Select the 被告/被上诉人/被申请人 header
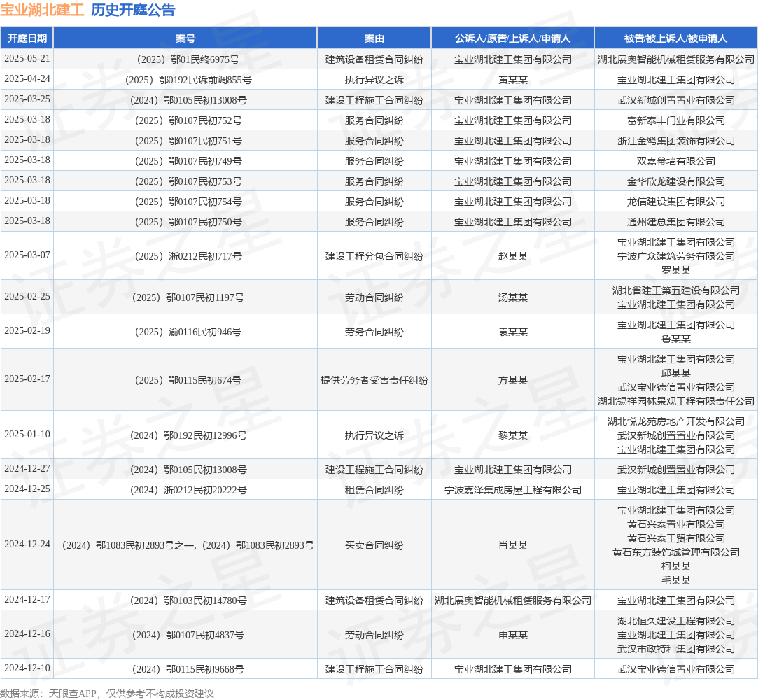Viewport: 758px width, 700px height. coord(676,38)
